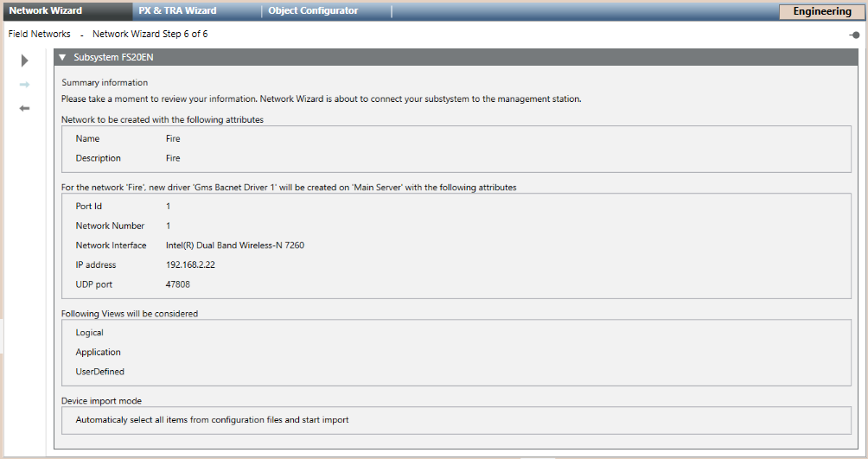Select the Object Configurator tab

[313, 11]
